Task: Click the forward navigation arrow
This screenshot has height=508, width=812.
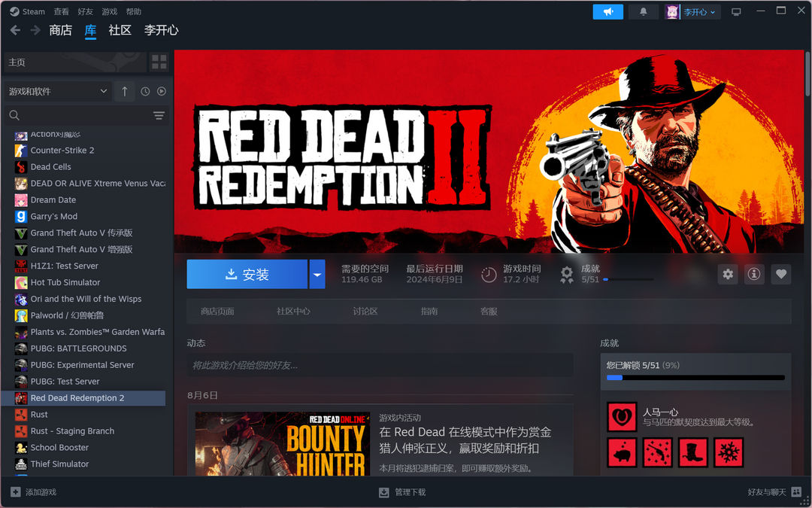Action: click(x=35, y=31)
